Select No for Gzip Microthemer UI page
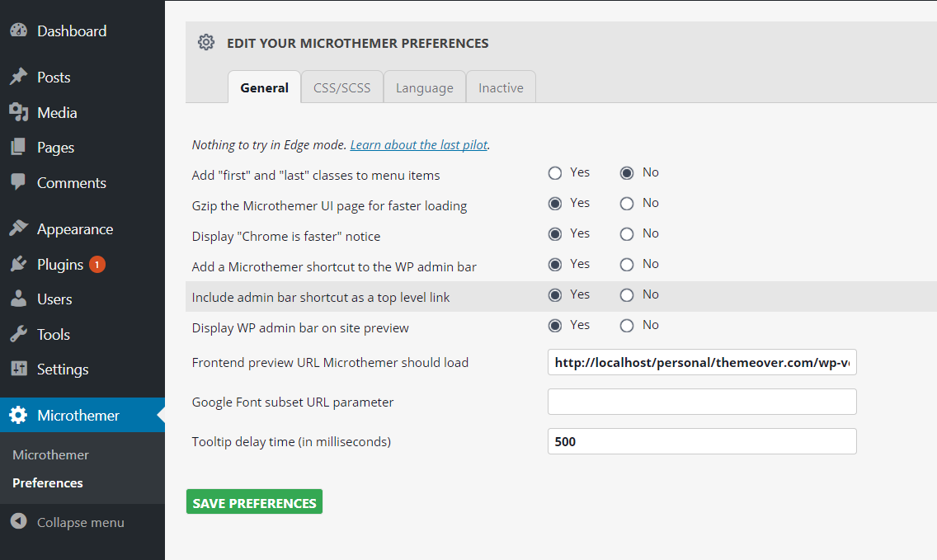The width and height of the screenshot is (937, 560). tap(627, 204)
